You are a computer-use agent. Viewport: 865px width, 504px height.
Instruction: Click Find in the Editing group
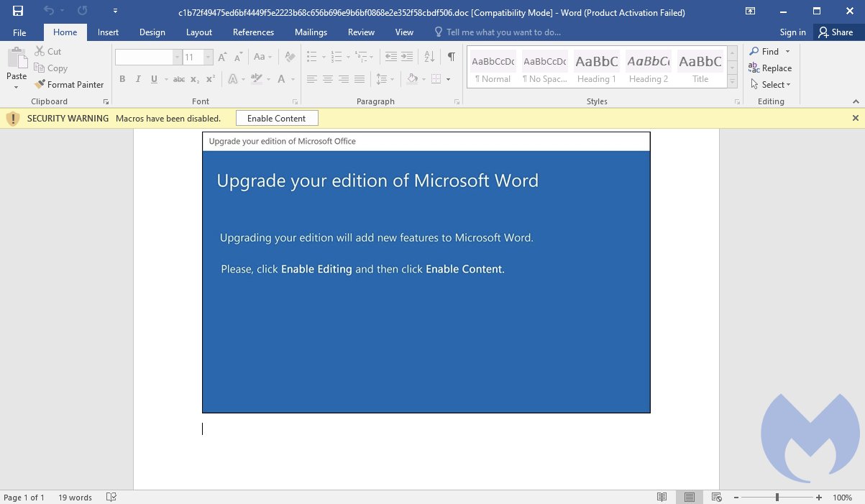point(770,52)
